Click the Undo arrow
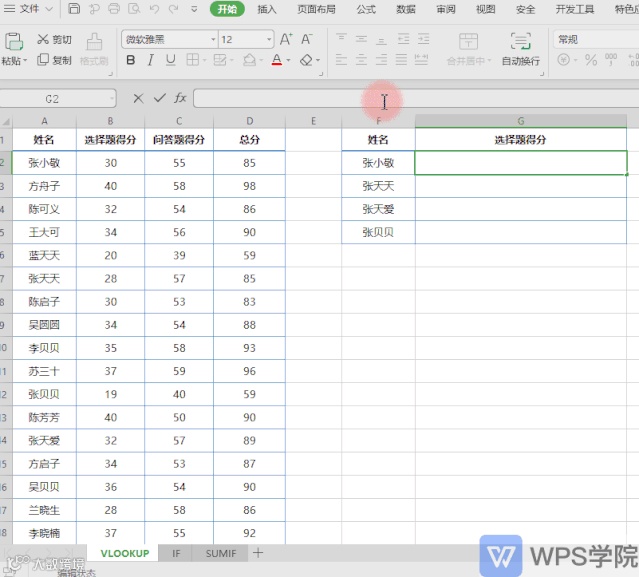 coord(154,9)
